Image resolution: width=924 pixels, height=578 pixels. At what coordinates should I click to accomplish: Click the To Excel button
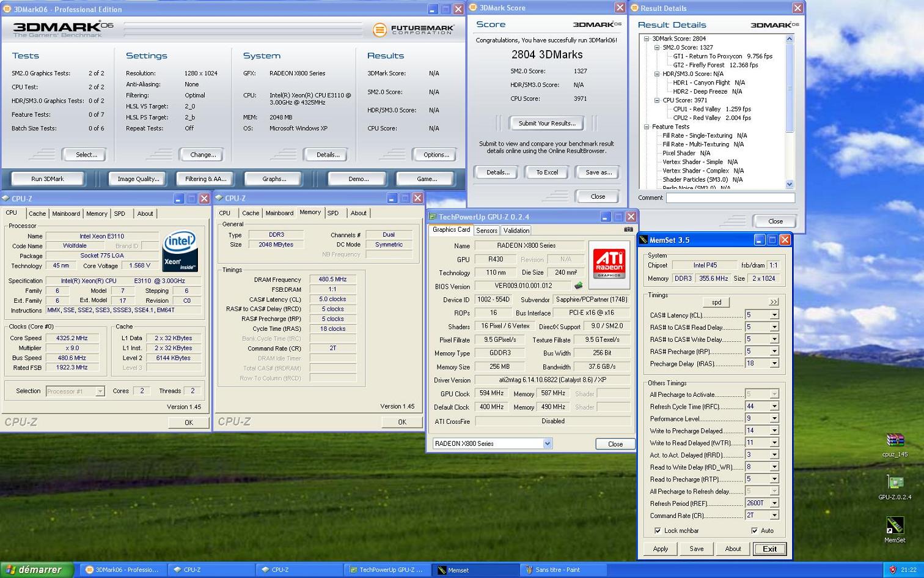547,172
